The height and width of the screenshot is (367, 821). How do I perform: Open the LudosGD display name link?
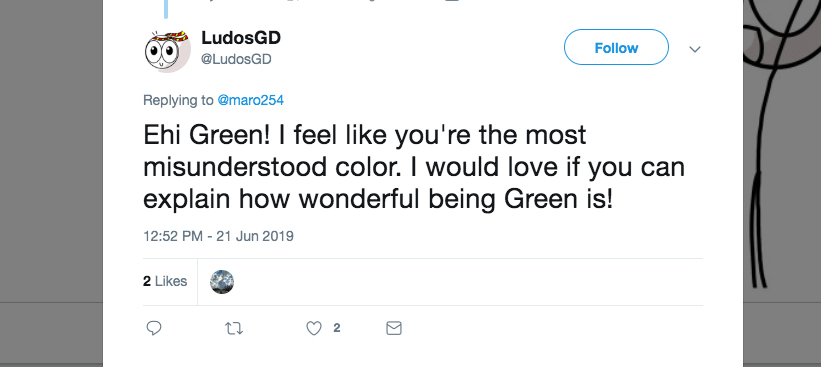pyautogui.click(x=241, y=38)
